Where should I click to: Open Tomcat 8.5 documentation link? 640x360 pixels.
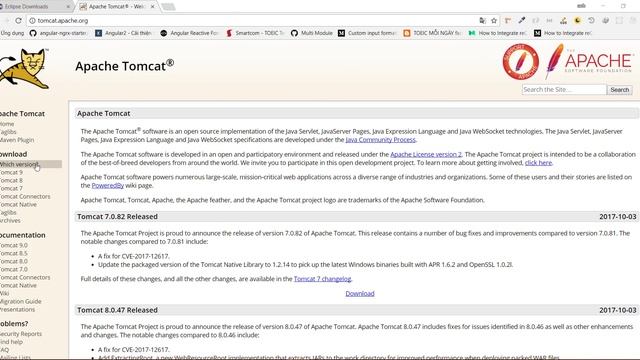tap(14, 253)
